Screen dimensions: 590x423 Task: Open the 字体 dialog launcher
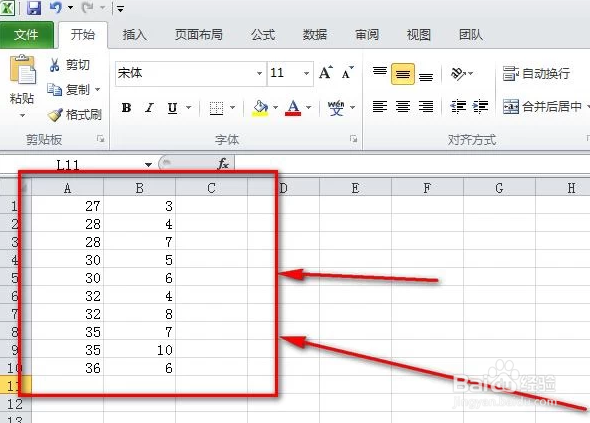pyautogui.click(x=353, y=139)
